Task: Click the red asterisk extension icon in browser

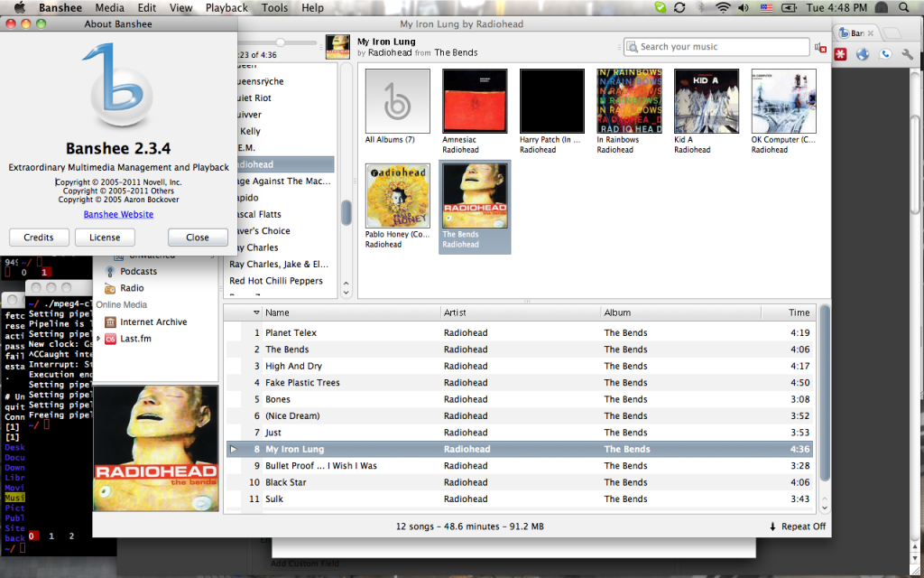Action: [x=840, y=54]
